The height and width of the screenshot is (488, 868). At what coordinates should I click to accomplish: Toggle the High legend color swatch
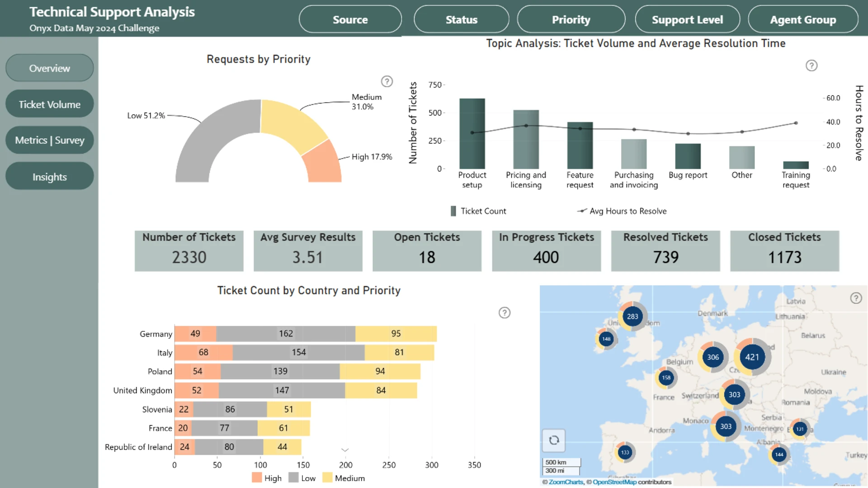(257, 478)
